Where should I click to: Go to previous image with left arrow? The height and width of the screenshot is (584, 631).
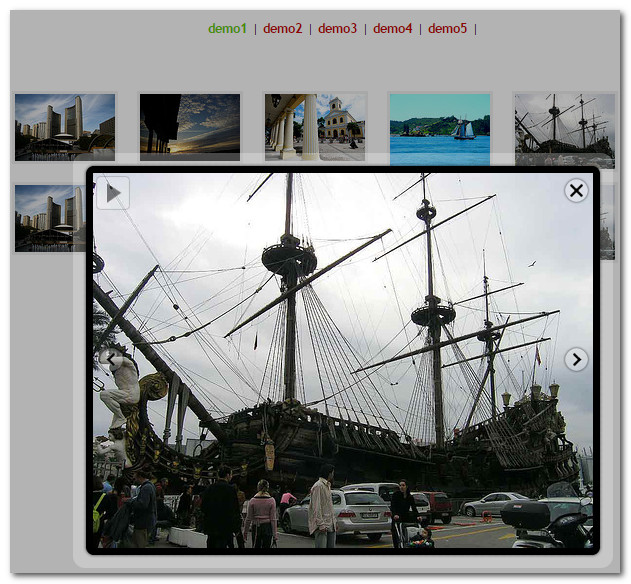click(x=111, y=359)
